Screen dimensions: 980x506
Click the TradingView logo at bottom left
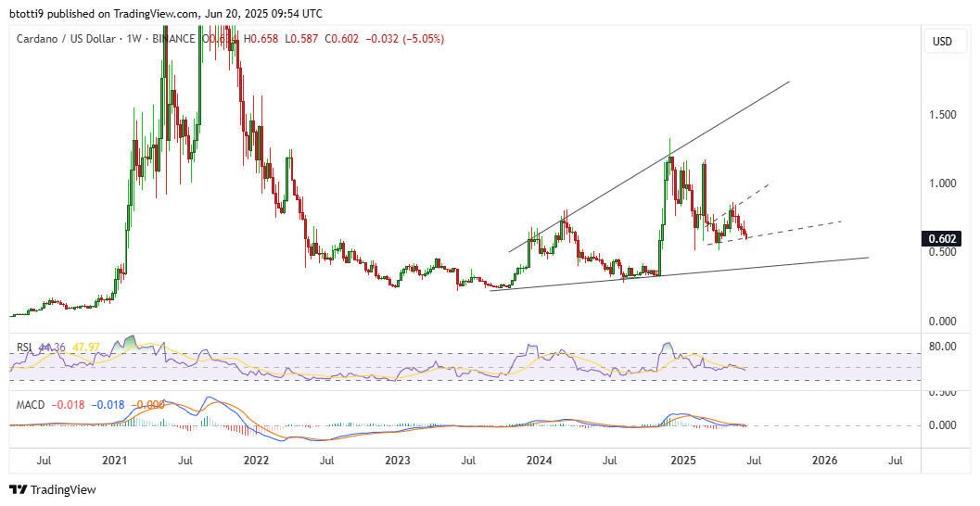tap(53, 489)
